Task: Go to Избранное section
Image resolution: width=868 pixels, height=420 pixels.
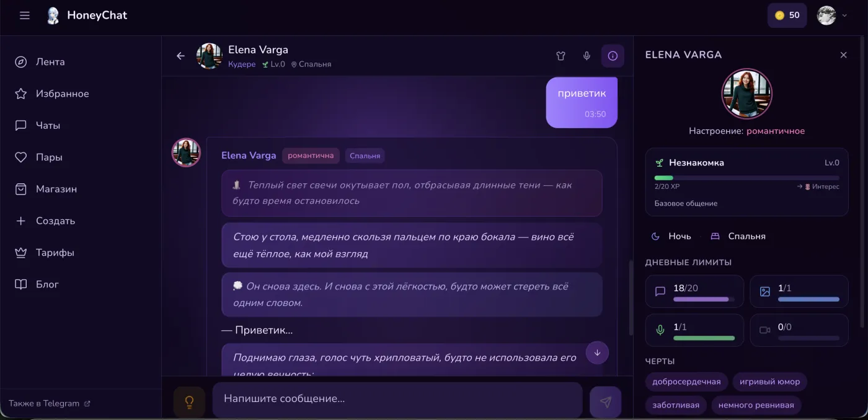Action: (x=62, y=94)
